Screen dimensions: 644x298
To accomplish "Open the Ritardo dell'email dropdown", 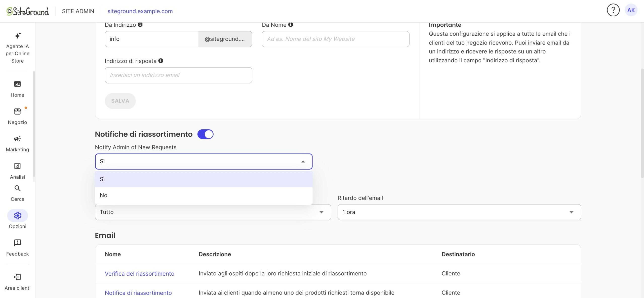I will pyautogui.click(x=459, y=212).
